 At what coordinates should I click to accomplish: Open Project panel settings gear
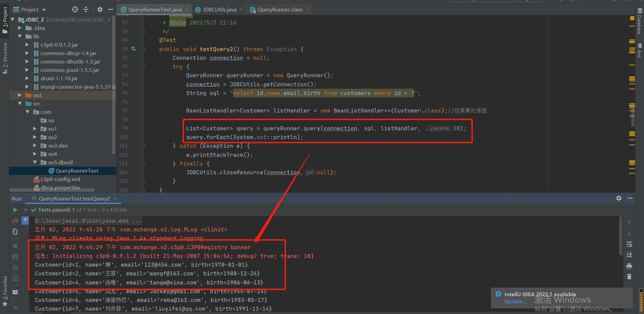100,9
